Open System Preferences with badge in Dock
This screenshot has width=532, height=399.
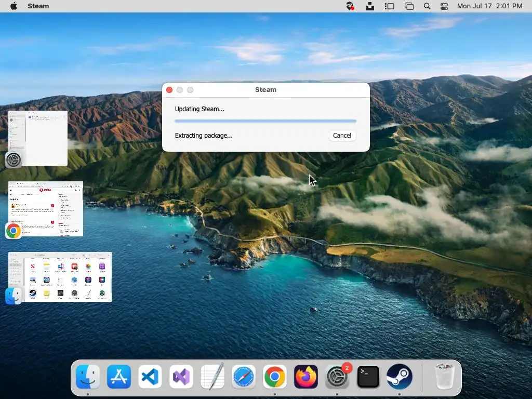(337, 377)
